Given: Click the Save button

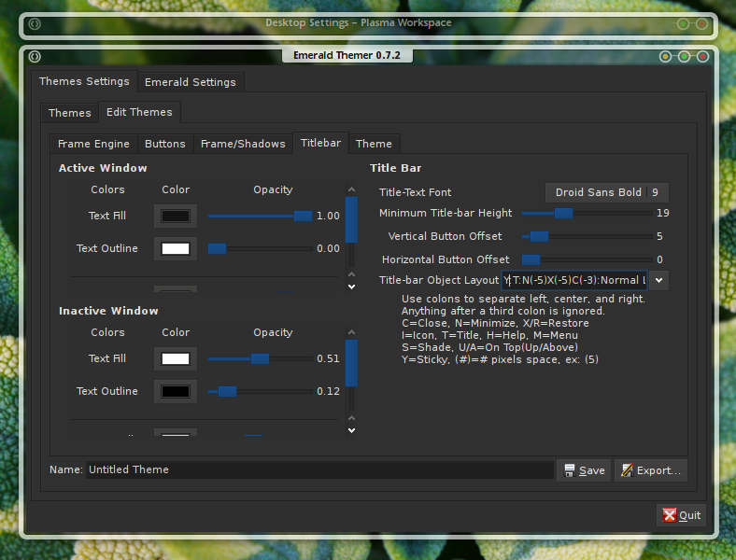Looking at the screenshot, I should [x=584, y=470].
